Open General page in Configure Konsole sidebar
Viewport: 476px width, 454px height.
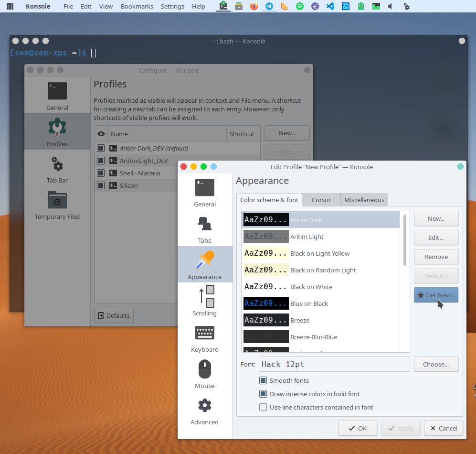pyautogui.click(x=57, y=96)
